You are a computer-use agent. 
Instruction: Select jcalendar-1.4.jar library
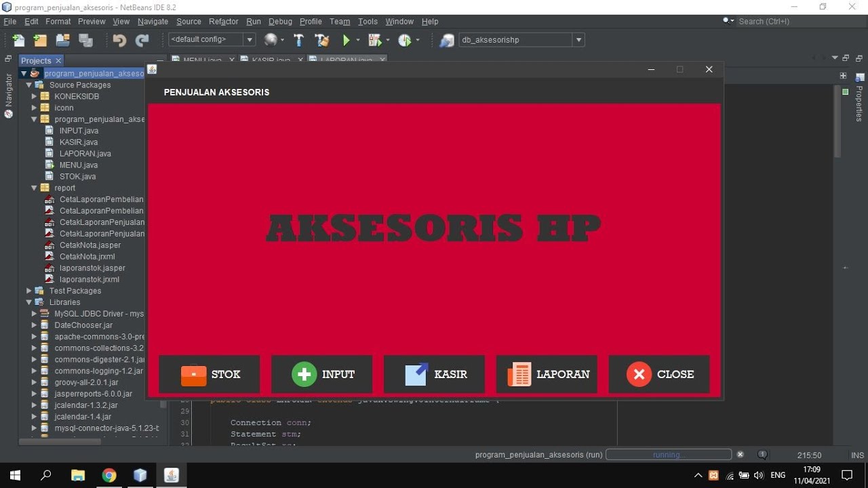tap(83, 417)
